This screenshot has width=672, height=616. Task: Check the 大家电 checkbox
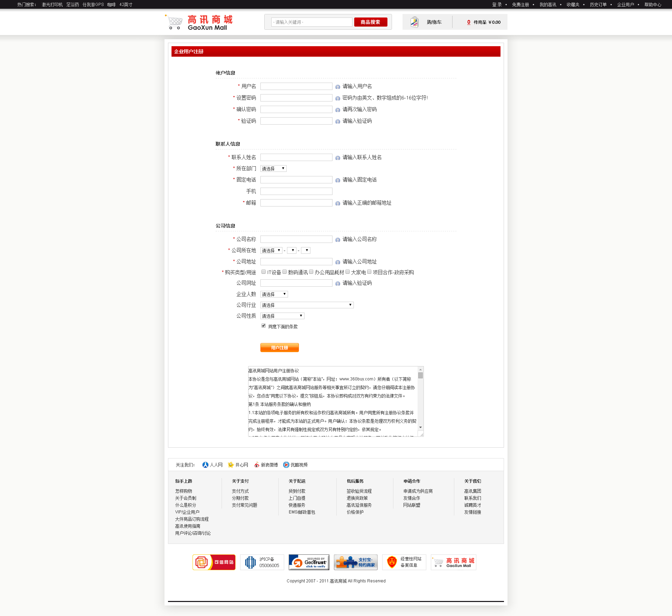(348, 272)
